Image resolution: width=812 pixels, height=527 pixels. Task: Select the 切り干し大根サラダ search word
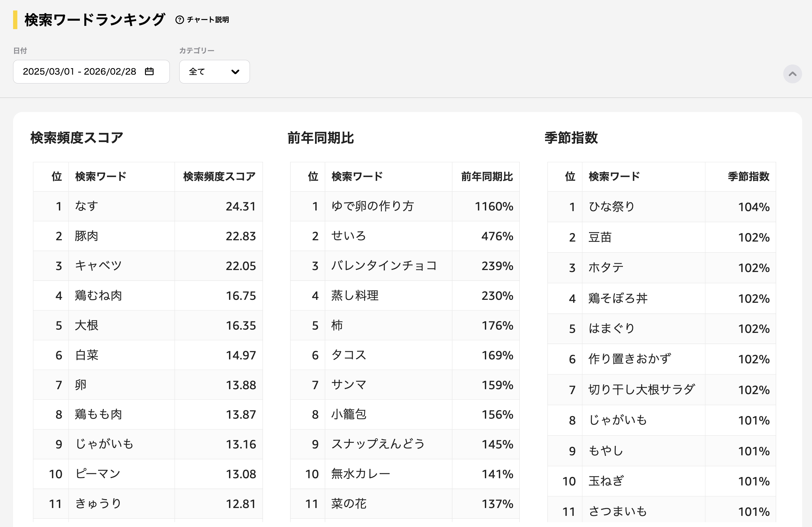642,390
